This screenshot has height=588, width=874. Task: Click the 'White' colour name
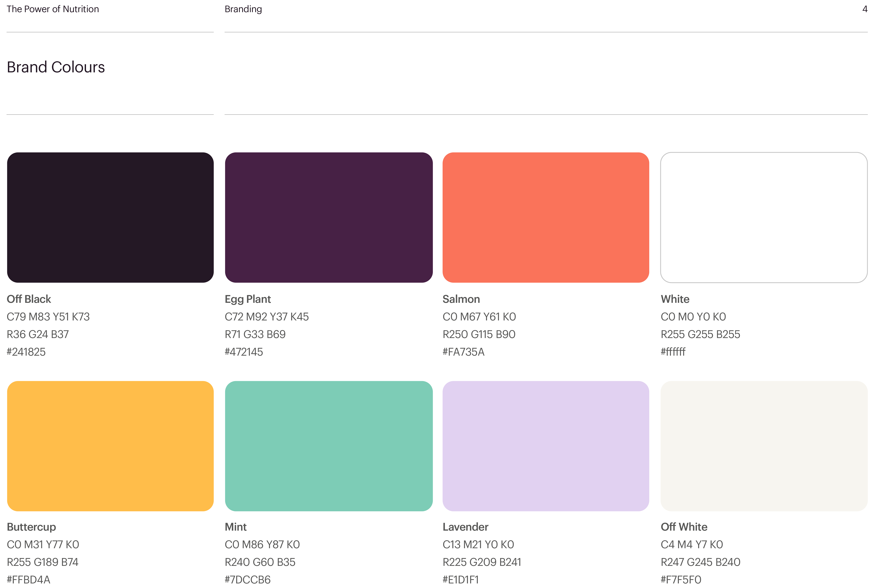675,299
